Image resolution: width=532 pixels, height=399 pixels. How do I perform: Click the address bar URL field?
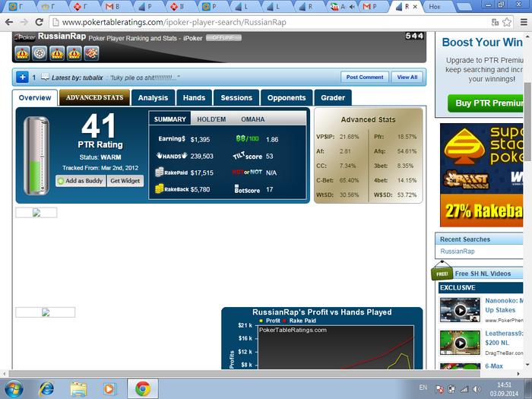point(271,22)
